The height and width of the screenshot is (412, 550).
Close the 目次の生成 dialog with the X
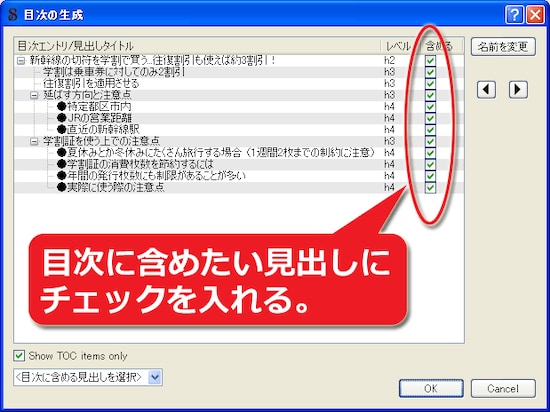pos(535,15)
